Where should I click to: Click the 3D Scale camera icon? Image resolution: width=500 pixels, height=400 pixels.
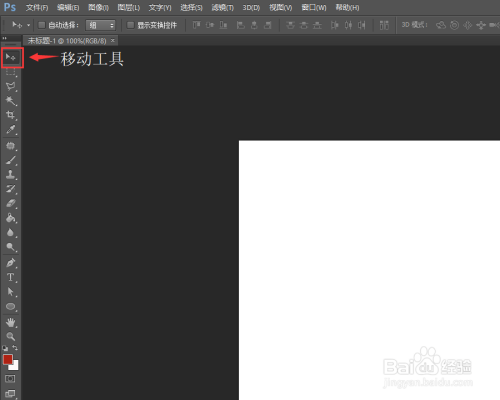pos(494,25)
